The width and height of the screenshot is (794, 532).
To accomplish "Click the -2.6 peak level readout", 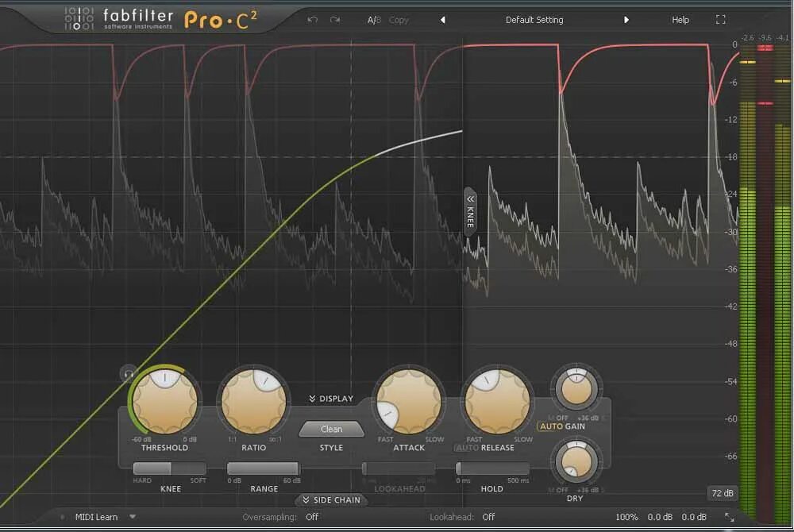I will pos(747,38).
